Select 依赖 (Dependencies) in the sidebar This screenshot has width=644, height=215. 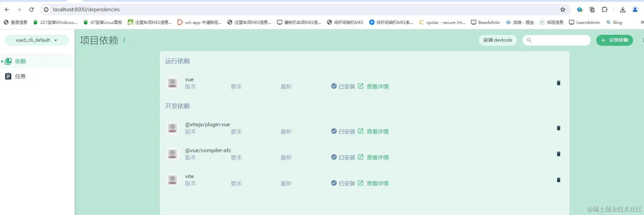(x=37, y=61)
